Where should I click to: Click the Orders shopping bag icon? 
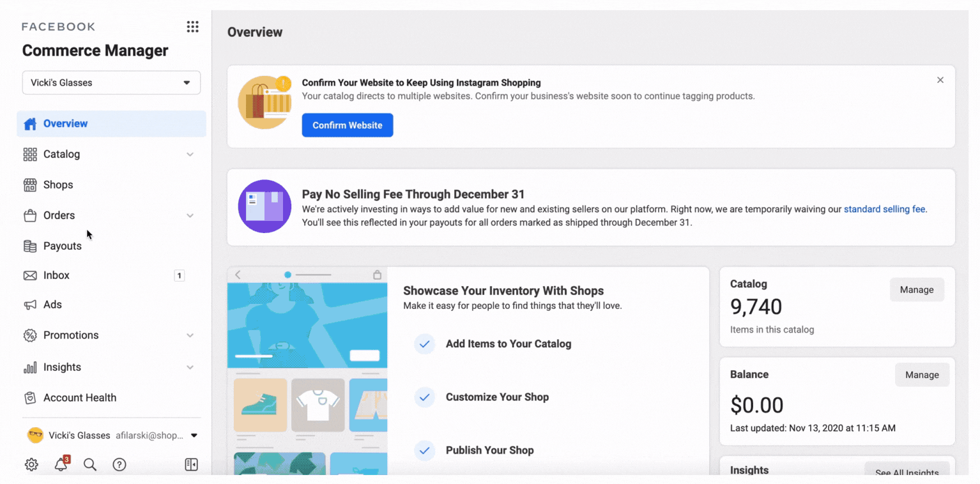30,216
